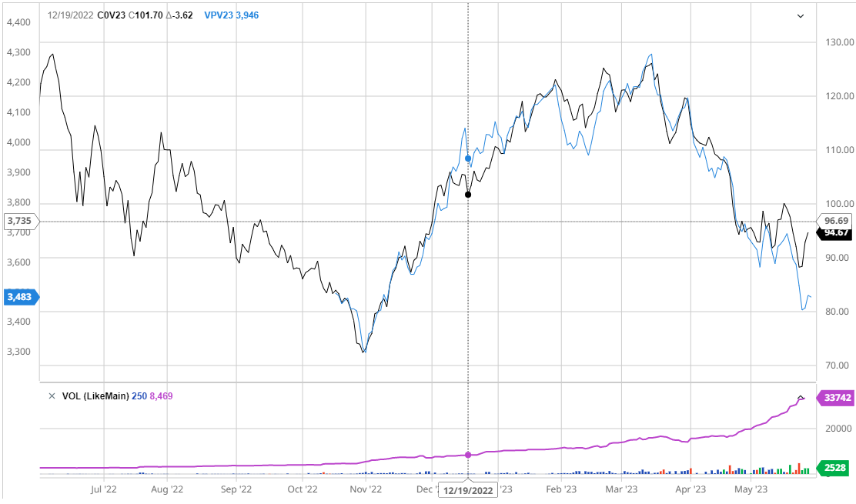Click the VOL (LikeMain) indicator title
This screenshot has height=504, width=856.
(x=105, y=396)
